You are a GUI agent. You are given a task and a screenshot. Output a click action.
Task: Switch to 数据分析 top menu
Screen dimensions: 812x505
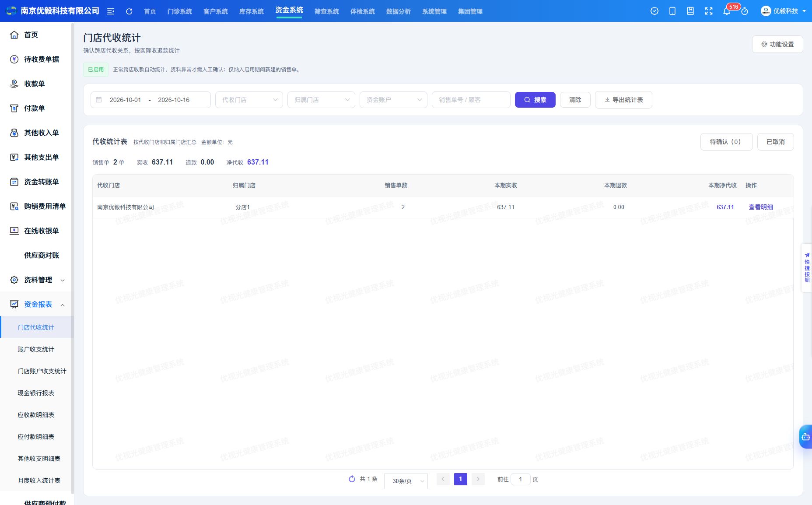tap(399, 11)
